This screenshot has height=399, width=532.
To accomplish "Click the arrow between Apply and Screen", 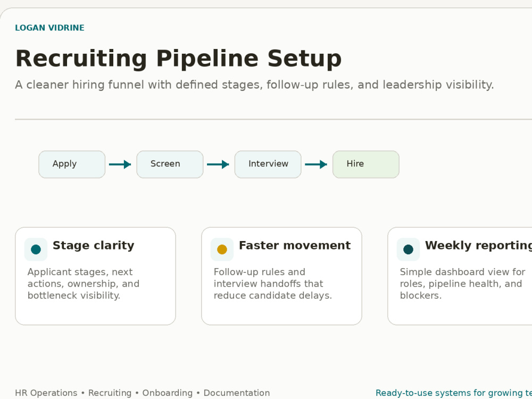I will [x=120, y=164].
